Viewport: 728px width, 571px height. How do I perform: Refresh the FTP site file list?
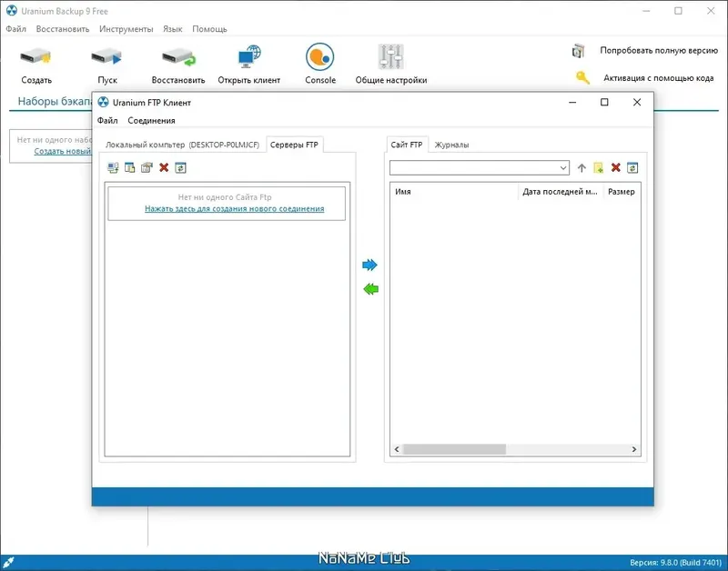pos(632,167)
